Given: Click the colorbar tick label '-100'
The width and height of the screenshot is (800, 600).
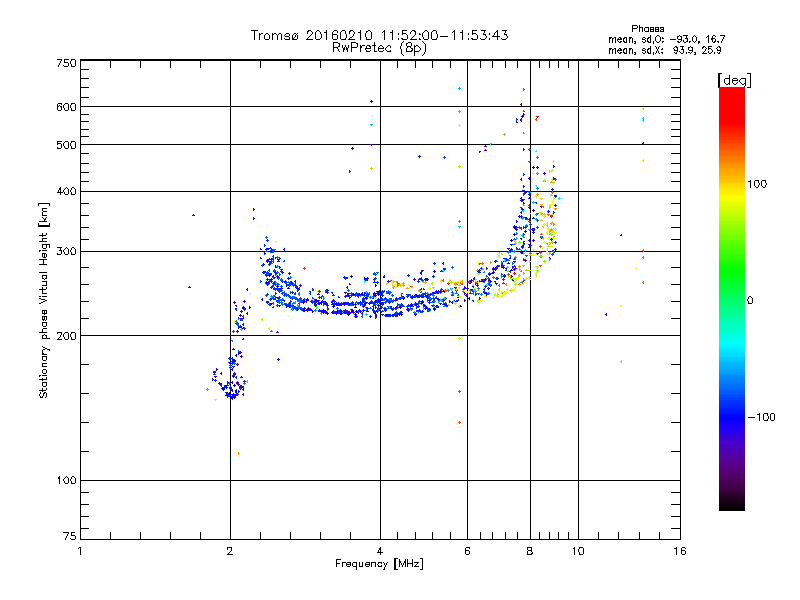Looking at the screenshot, I should pyautogui.click(x=761, y=417).
